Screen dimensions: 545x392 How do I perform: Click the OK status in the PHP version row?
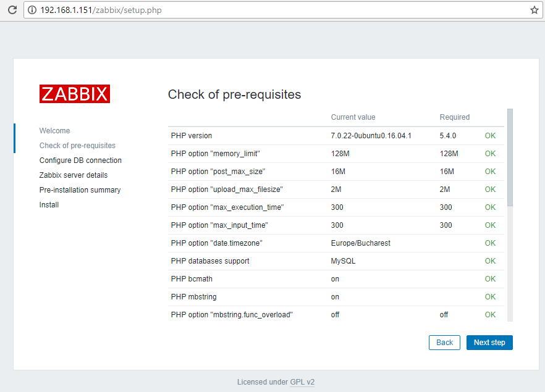(x=490, y=136)
